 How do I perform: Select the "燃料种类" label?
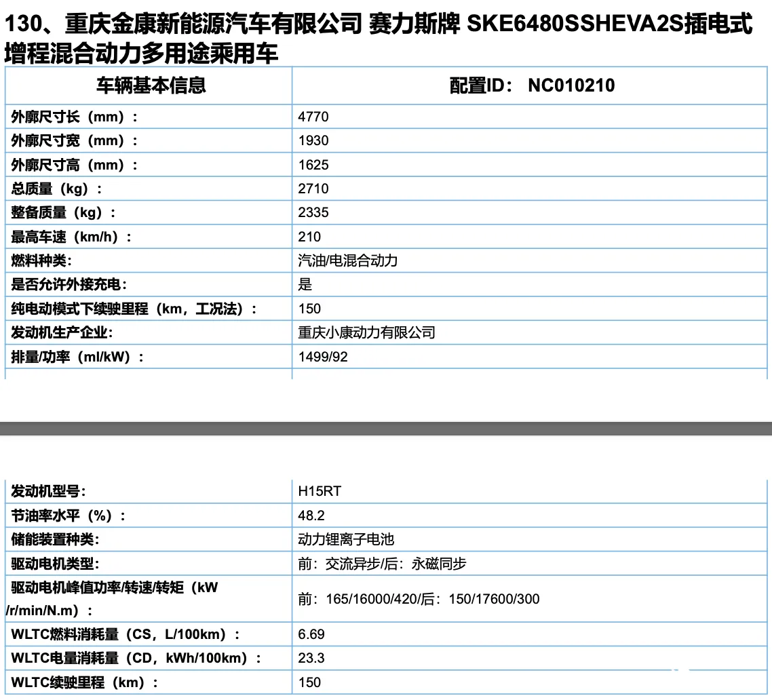coord(41,260)
